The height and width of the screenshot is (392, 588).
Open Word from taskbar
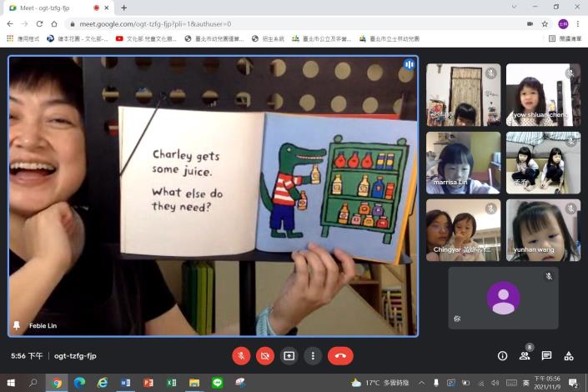(x=126, y=383)
